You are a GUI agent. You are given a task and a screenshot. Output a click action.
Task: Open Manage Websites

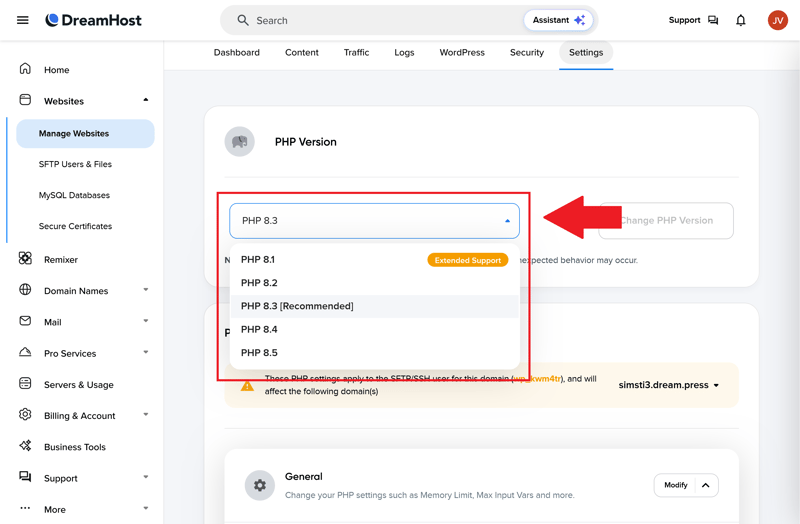(85, 134)
